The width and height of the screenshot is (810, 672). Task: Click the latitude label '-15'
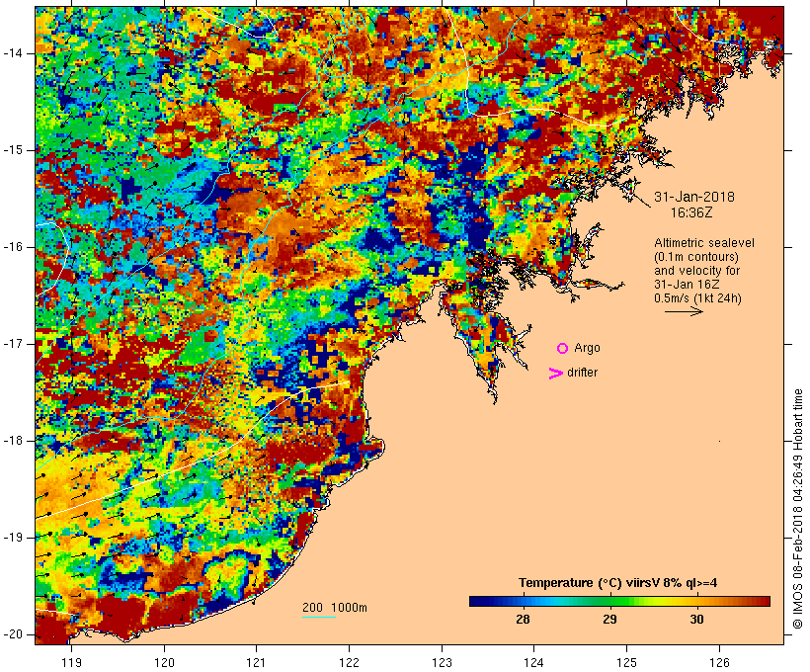click(x=13, y=150)
